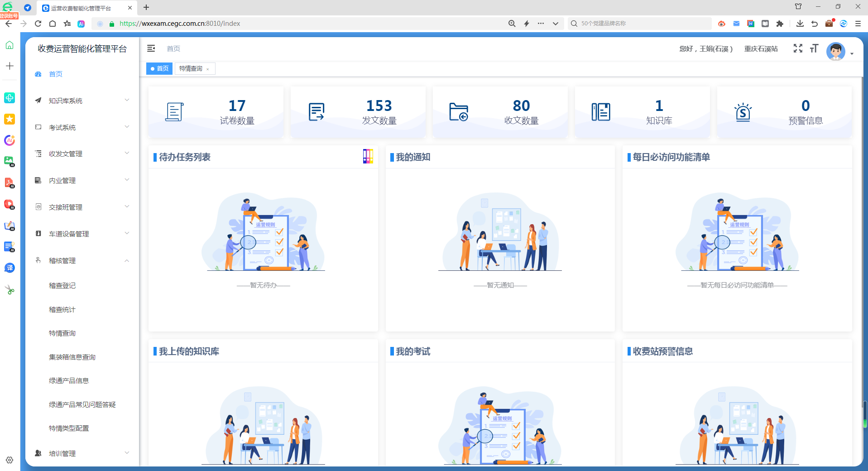Click the 预警信息 alarm icon
Viewport: 868px width, 471px height.
point(743,112)
